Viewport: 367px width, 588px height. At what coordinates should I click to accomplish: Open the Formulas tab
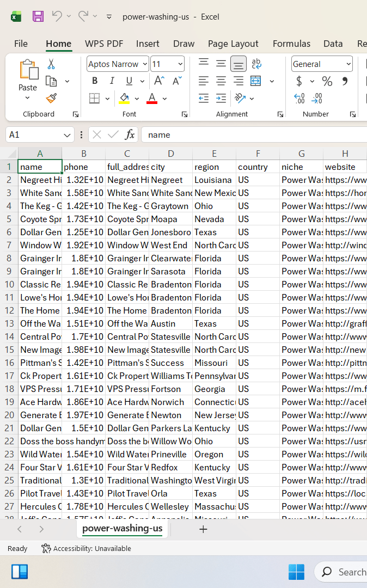pyautogui.click(x=292, y=44)
